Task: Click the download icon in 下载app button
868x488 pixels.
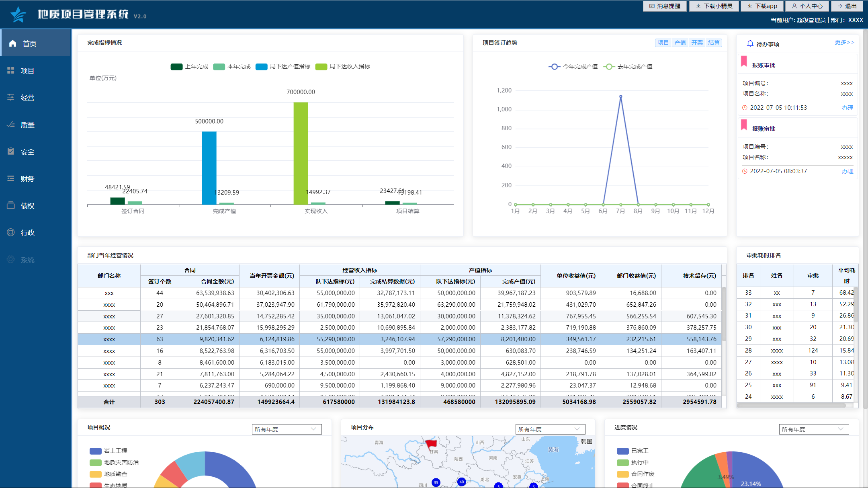Action: coord(750,6)
